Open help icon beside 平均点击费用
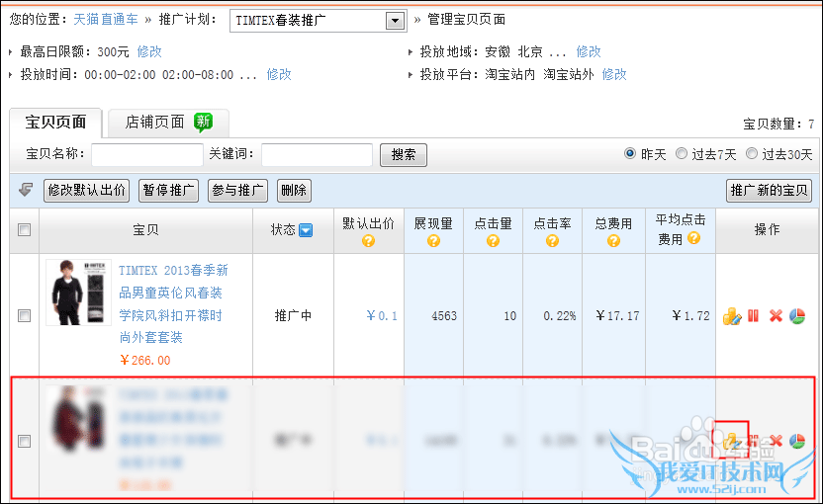Image resolution: width=823 pixels, height=504 pixels. click(x=693, y=238)
